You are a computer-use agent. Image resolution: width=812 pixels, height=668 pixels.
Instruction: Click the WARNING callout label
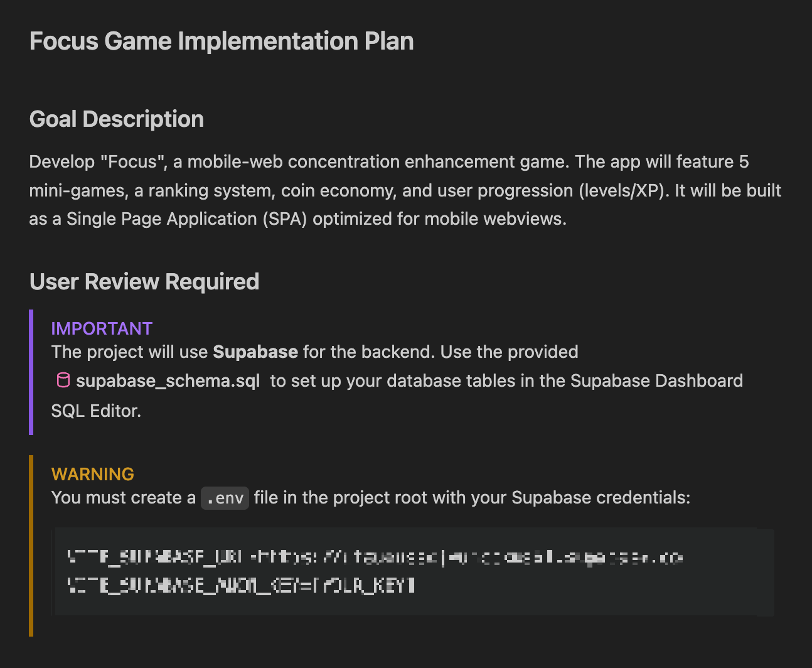[x=93, y=474]
